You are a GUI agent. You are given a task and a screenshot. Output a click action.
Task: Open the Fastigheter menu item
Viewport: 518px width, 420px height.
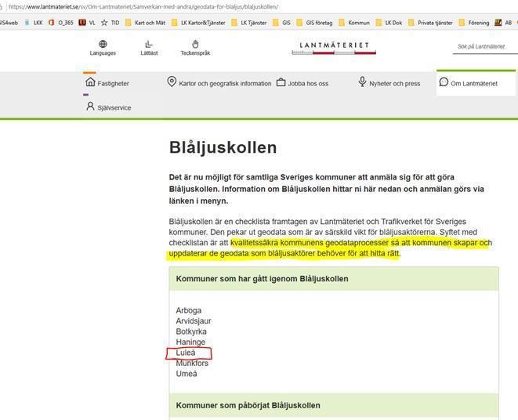[107, 82]
